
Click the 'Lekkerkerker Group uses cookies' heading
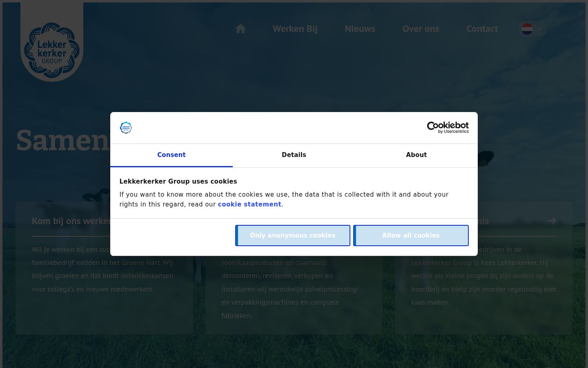[178, 182]
